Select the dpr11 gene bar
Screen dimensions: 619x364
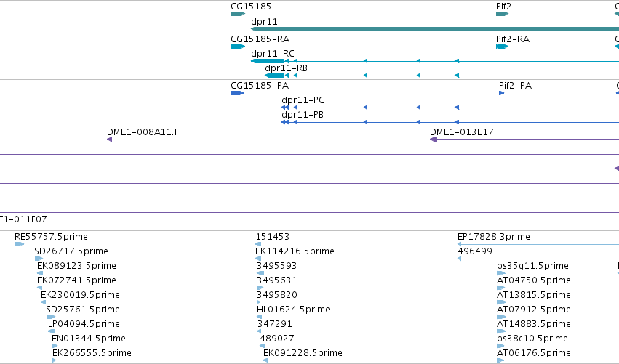pos(435,29)
